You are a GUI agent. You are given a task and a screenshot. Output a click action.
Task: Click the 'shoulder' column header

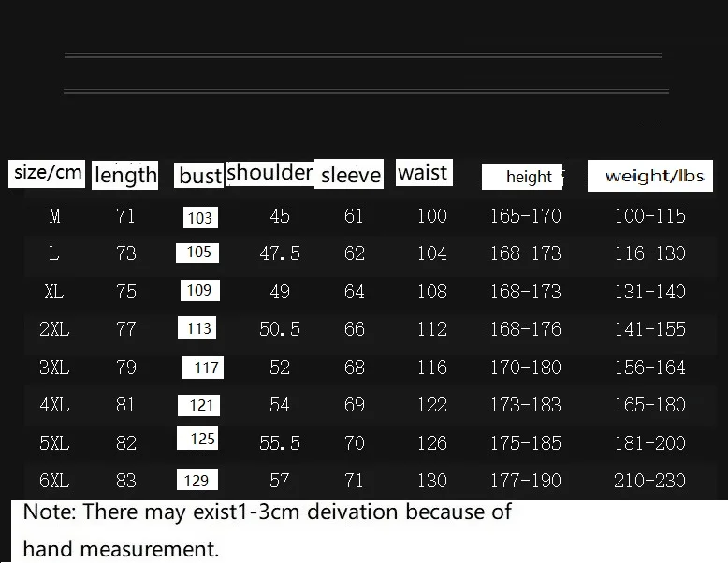click(270, 173)
